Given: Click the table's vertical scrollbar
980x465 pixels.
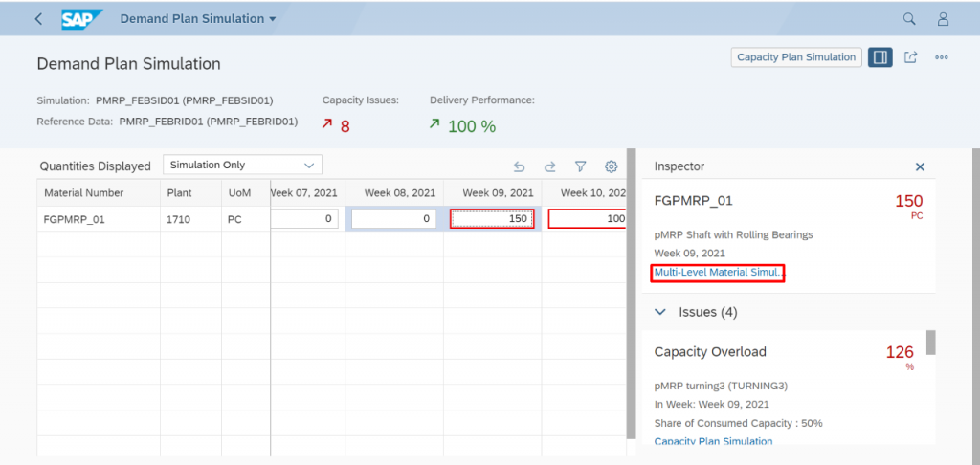Looking at the screenshot, I should point(632,294).
